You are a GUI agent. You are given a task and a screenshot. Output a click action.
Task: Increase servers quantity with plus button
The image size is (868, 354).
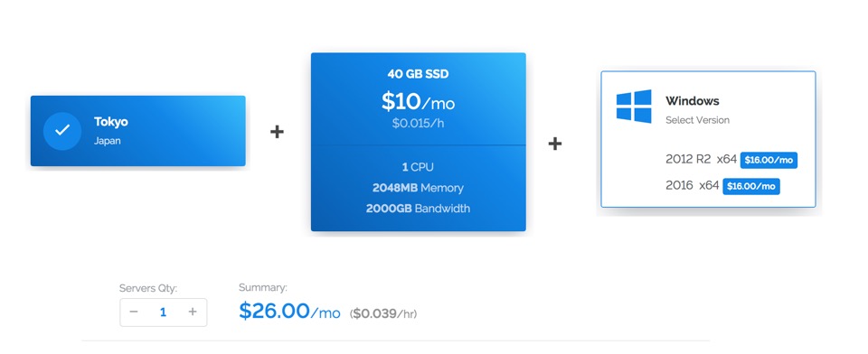pos(192,312)
